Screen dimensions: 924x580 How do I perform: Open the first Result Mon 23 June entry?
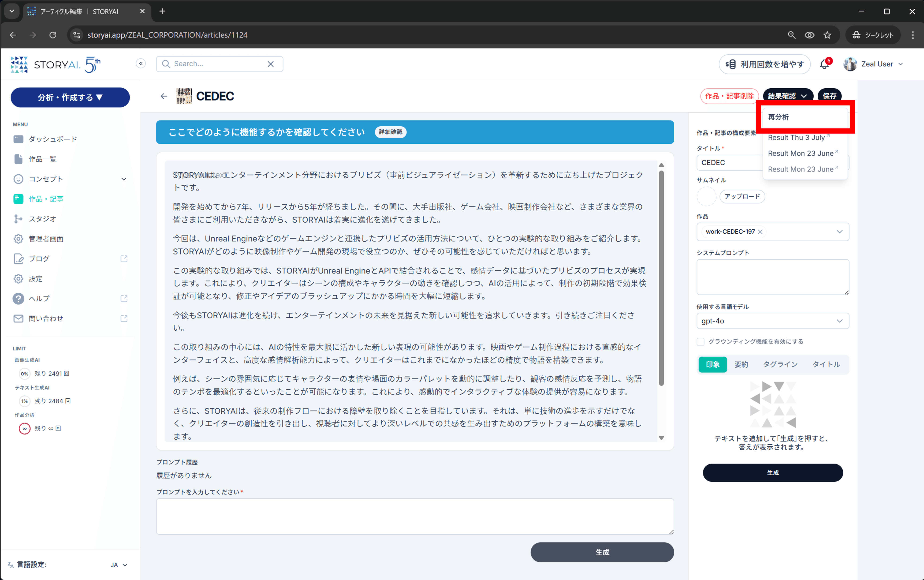pyautogui.click(x=803, y=153)
